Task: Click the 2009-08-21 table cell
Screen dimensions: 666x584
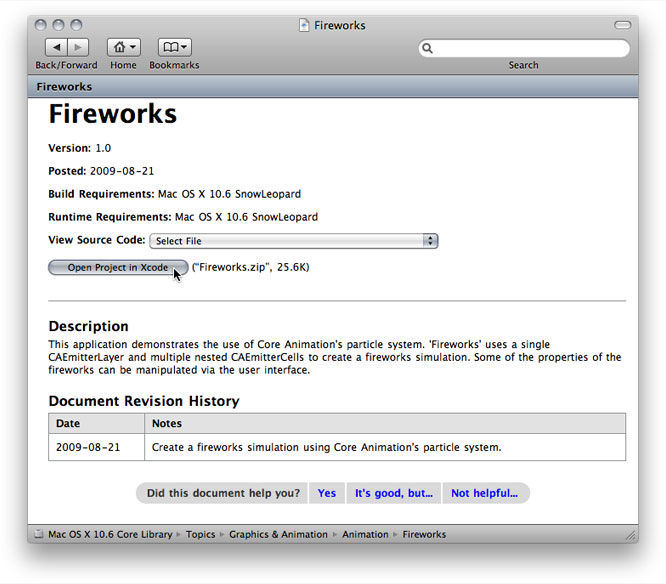Action: (x=96, y=447)
